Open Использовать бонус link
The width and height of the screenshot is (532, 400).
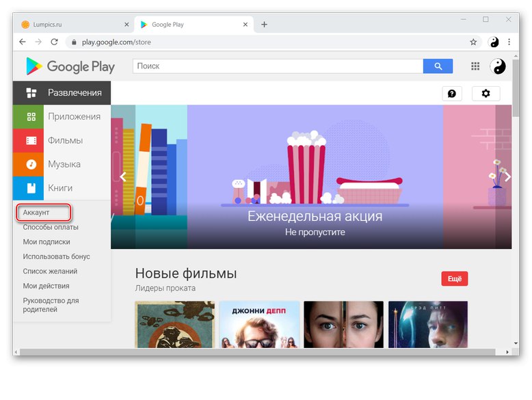point(56,256)
